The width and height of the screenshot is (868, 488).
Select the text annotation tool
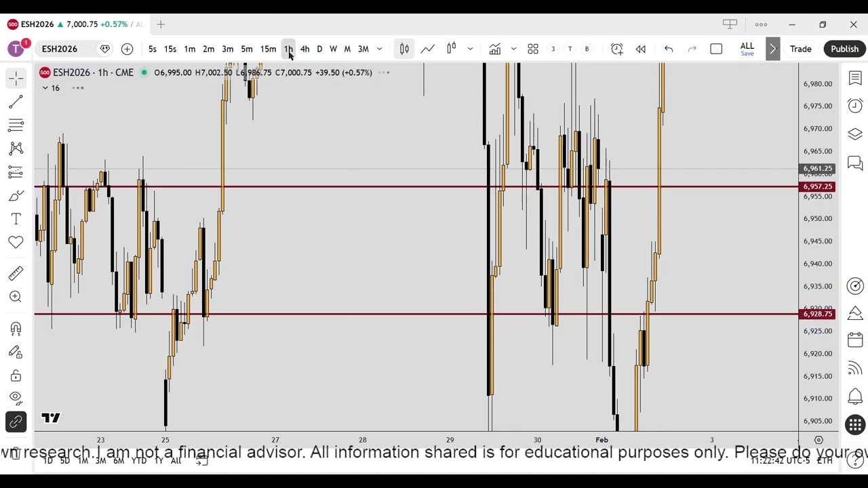click(16, 219)
